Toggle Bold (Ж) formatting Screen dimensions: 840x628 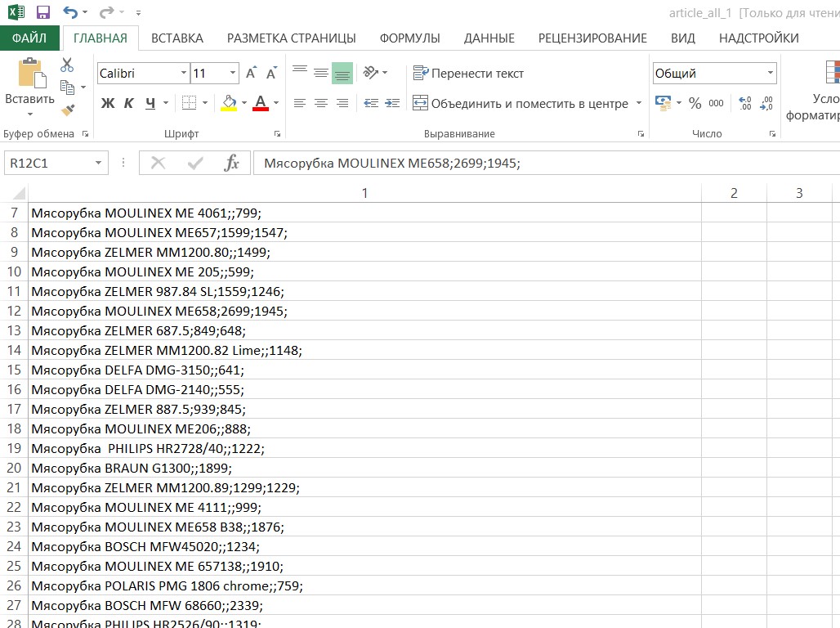click(x=108, y=103)
